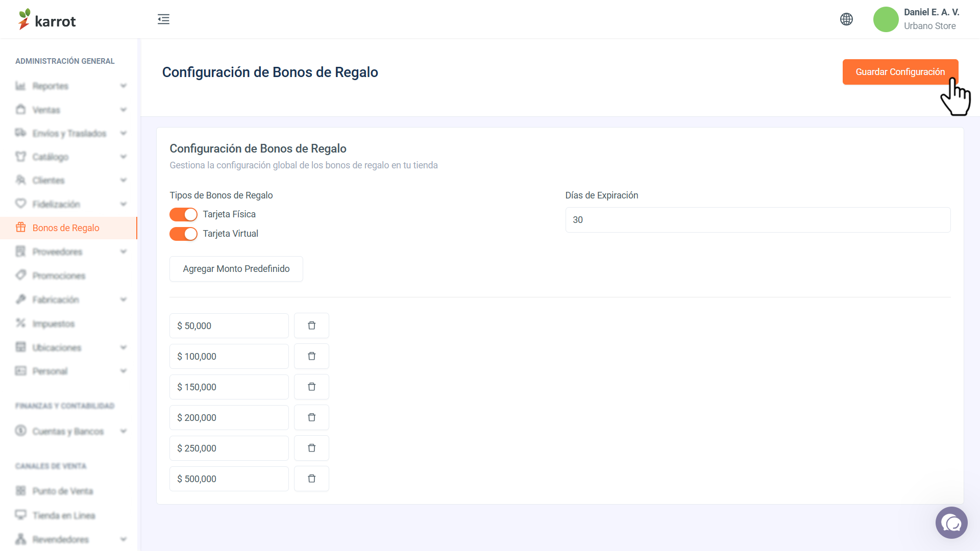Collapse the sidebar menu icon
The width and height of the screenshot is (980, 551).
(163, 19)
